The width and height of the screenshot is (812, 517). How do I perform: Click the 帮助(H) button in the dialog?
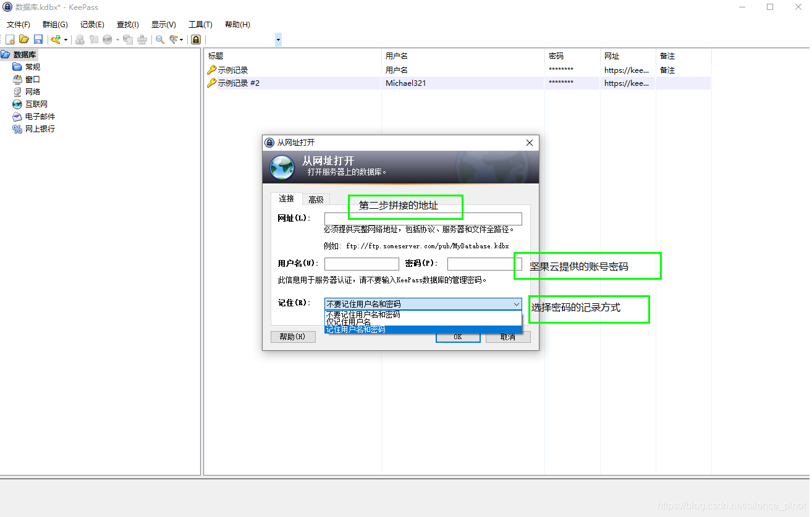[293, 337]
